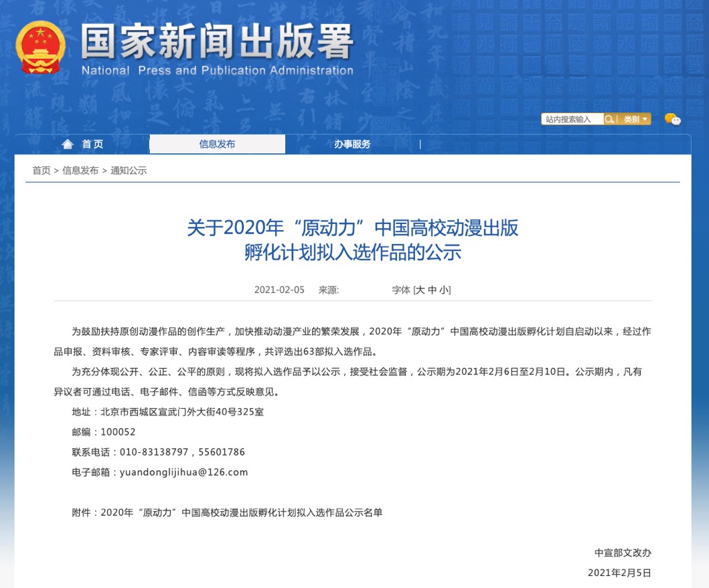Image resolution: width=709 pixels, height=588 pixels.
Task: Click the search magnifier icon
Action: click(609, 119)
